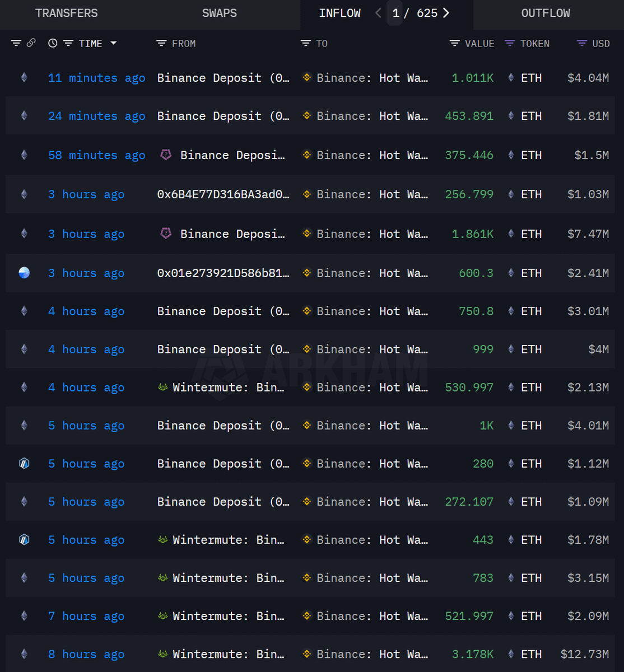624x672 pixels.
Task: Open the TIME filter icon
Action: [68, 43]
